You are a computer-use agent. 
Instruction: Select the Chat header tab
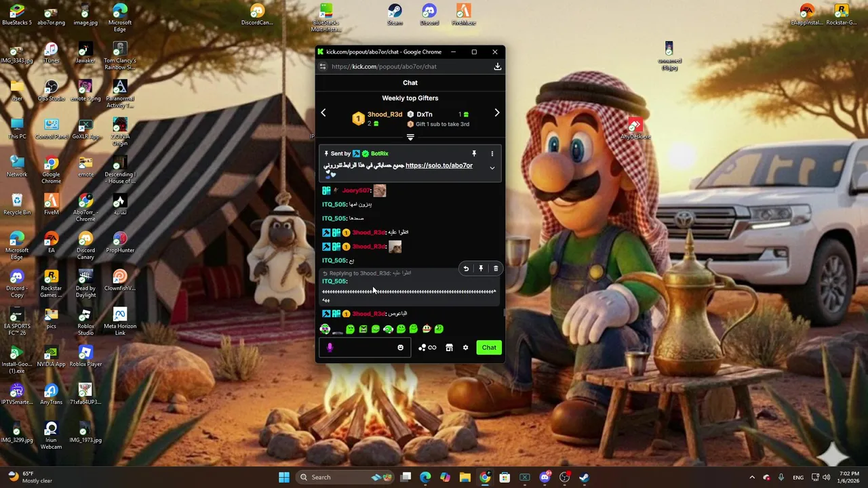410,83
